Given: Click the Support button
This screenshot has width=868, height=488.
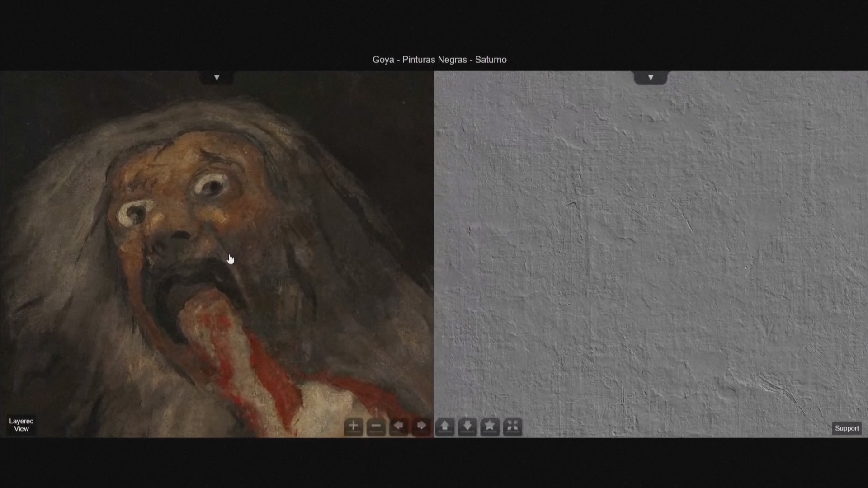Looking at the screenshot, I should pos(847,428).
